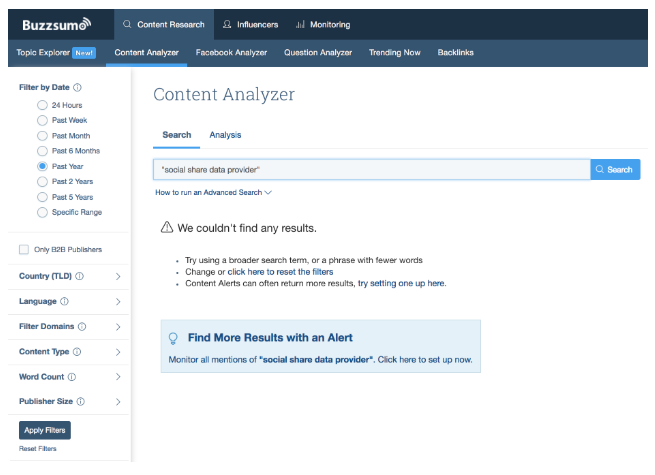Click the Content Type info icon
655x475 pixels.
click(x=77, y=352)
